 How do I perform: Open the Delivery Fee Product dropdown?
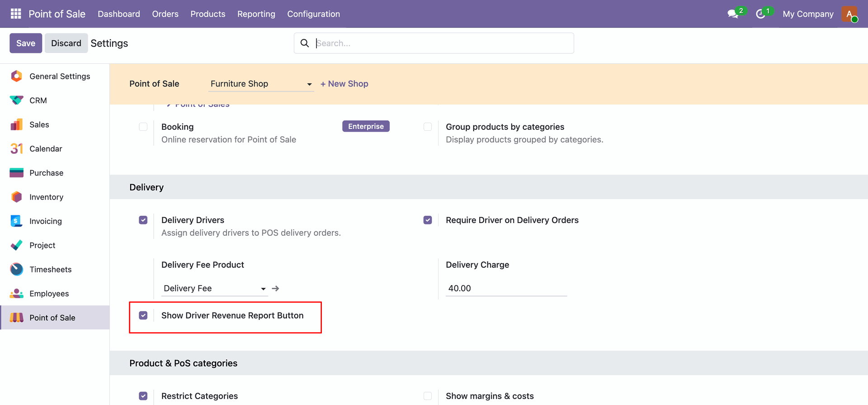tap(215, 288)
